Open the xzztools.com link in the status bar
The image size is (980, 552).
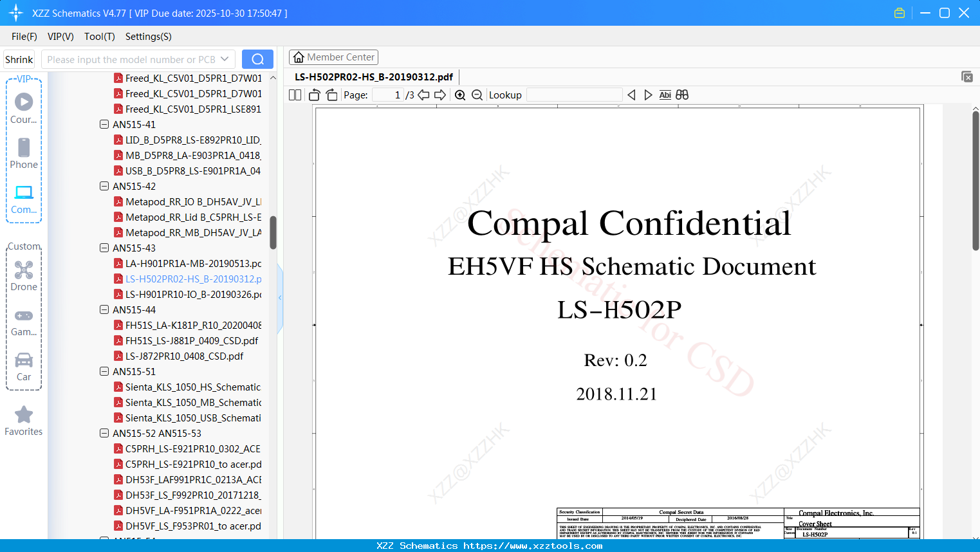pos(533,546)
